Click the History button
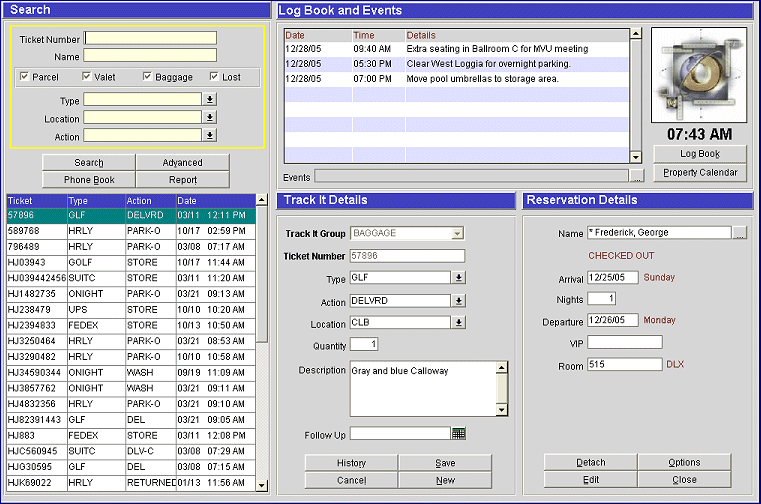This screenshot has width=761, height=504. [351, 463]
